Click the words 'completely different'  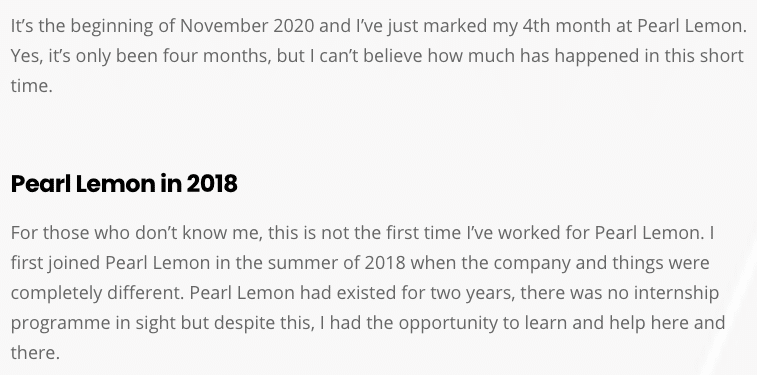[x=98, y=293]
